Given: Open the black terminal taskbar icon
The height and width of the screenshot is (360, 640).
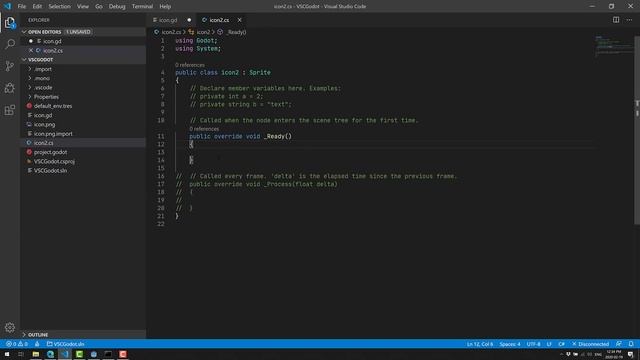Looking at the screenshot, I should 108,354.
